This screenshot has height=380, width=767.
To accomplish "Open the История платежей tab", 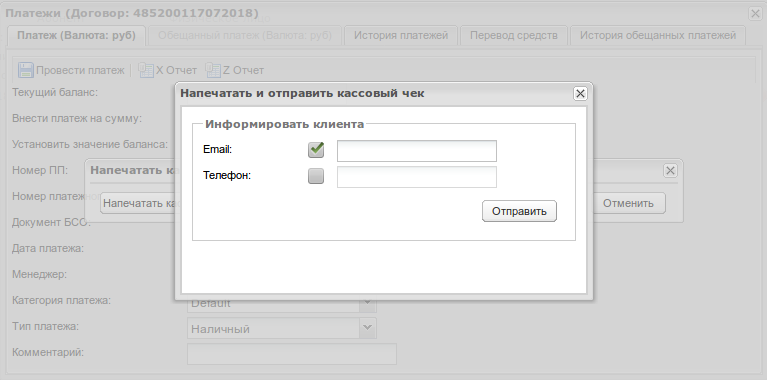I will (401, 36).
